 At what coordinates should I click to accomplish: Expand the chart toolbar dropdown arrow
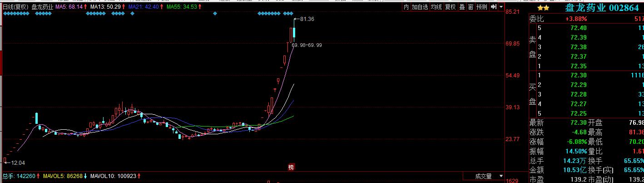click(501, 7)
